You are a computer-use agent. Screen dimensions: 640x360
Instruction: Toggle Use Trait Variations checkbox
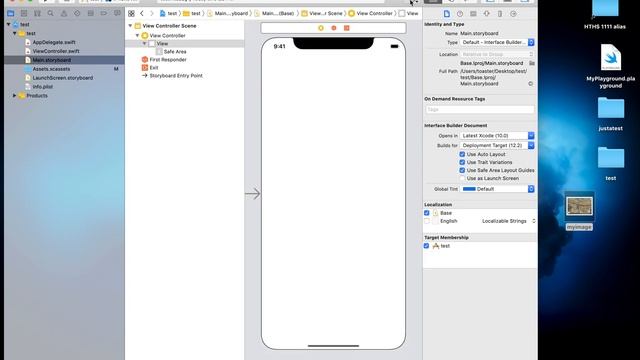462,162
